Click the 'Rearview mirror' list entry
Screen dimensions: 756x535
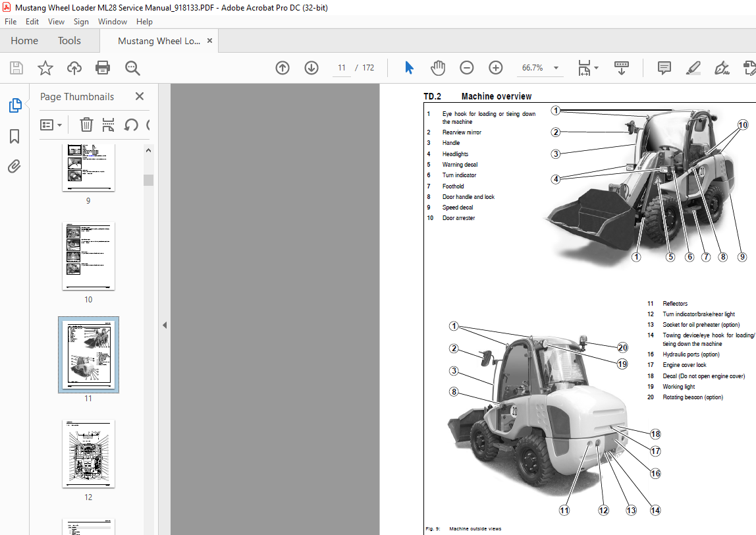click(462, 132)
